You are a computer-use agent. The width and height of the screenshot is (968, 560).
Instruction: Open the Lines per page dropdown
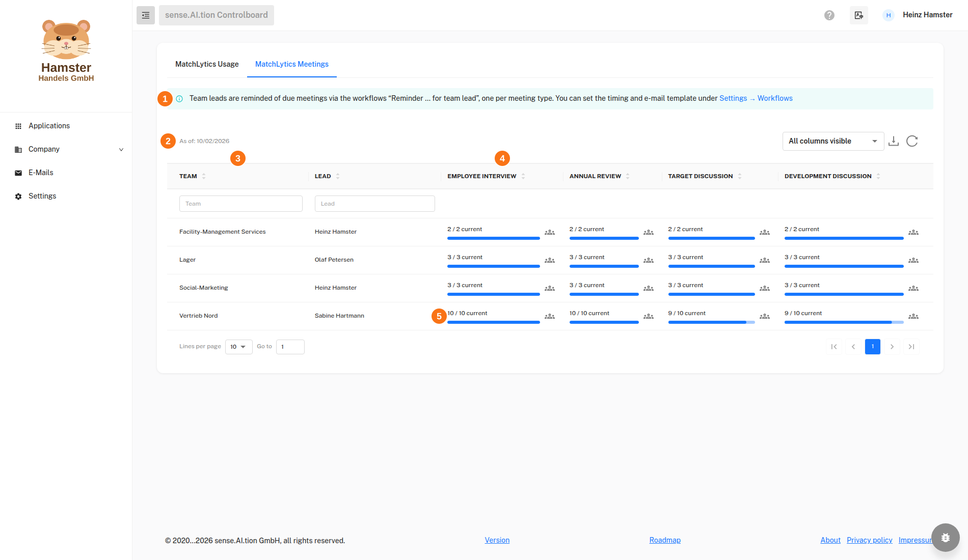(238, 347)
